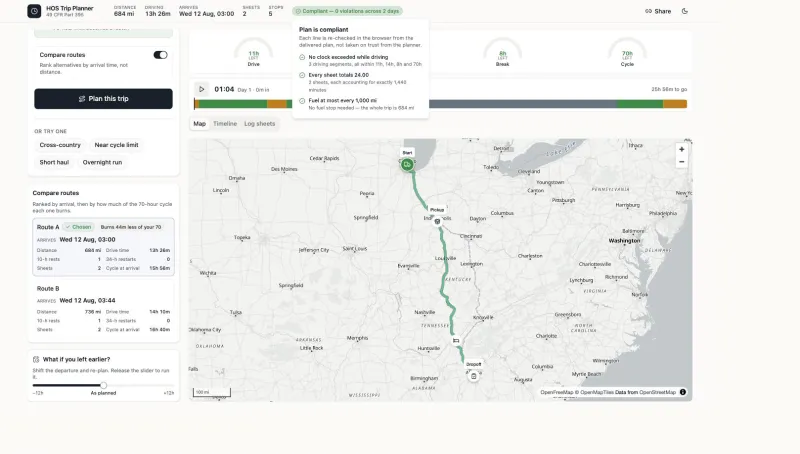Click the Dropoff marker on the map

(473, 376)
